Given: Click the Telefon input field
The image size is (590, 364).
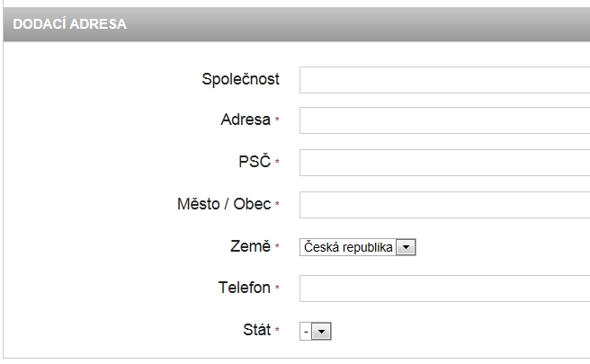Looking at the screenshot, I should click(444, 289).
